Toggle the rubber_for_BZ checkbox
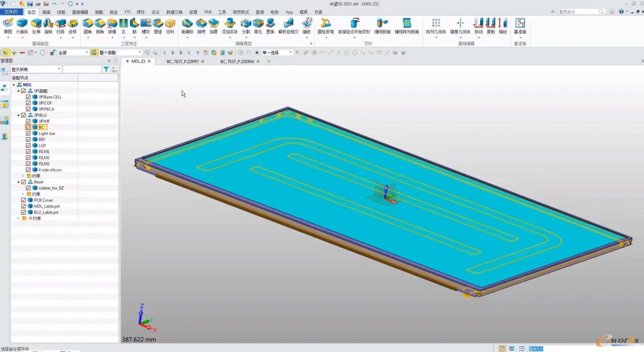 [x=28, y=188]
